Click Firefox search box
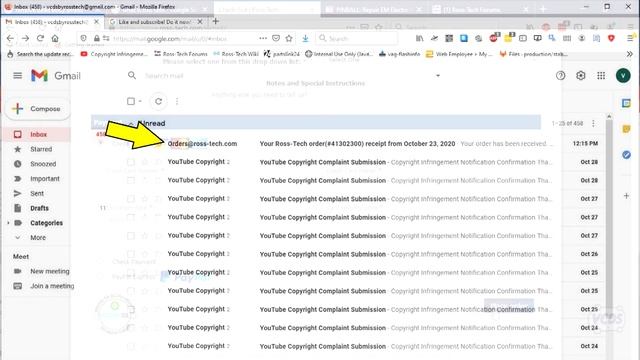 (357, 38)
